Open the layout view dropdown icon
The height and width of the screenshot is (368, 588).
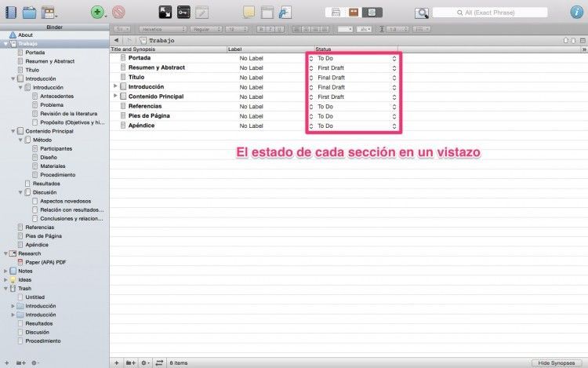point(49,13)
